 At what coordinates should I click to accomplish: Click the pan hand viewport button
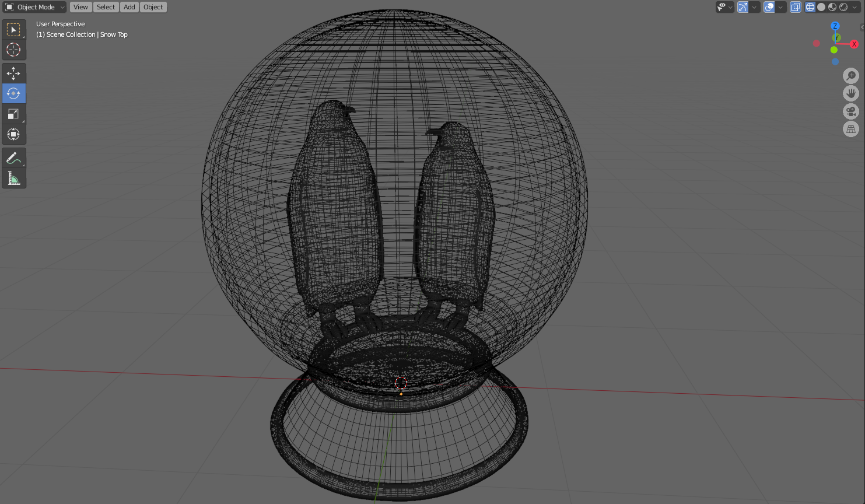[851, 93]
